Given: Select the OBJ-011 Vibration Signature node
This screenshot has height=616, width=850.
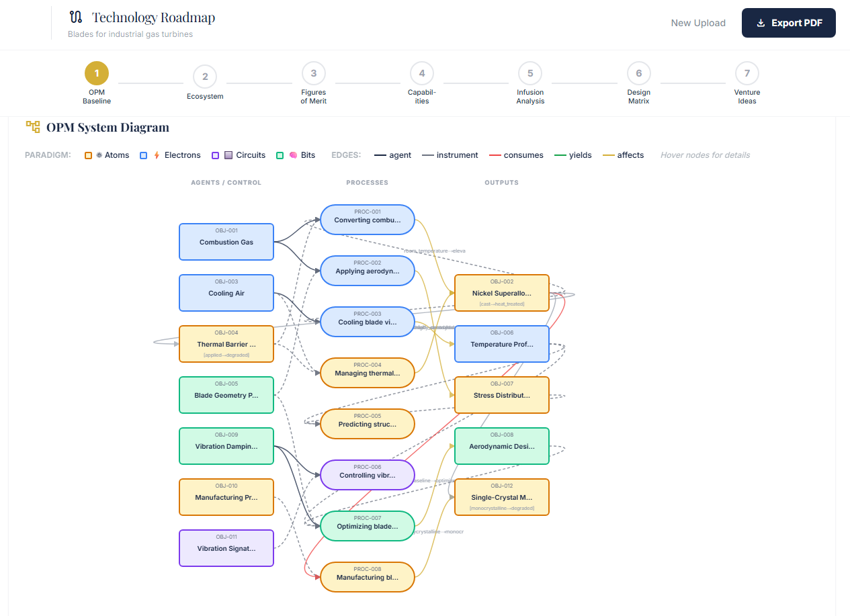Looking at the screenshot, I should (226, 548).
